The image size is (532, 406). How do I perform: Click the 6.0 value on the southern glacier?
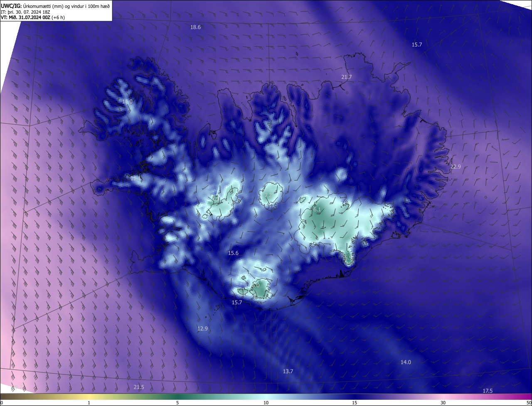coord(255,286)
